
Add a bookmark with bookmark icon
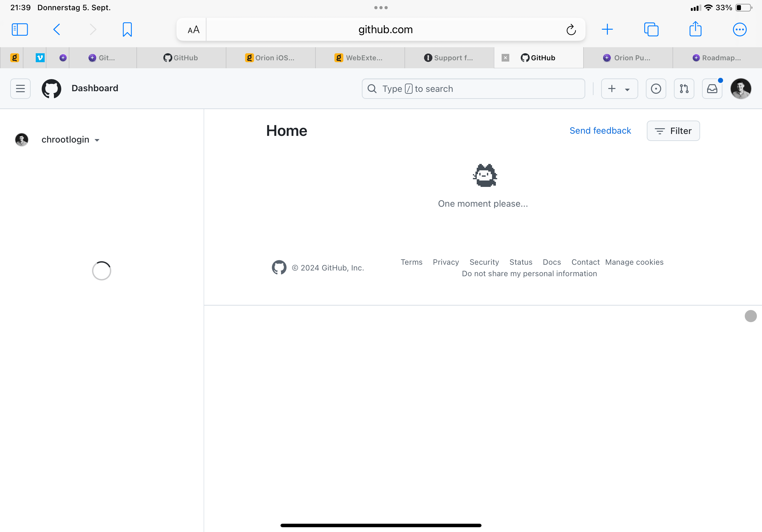tap(127, 30)
